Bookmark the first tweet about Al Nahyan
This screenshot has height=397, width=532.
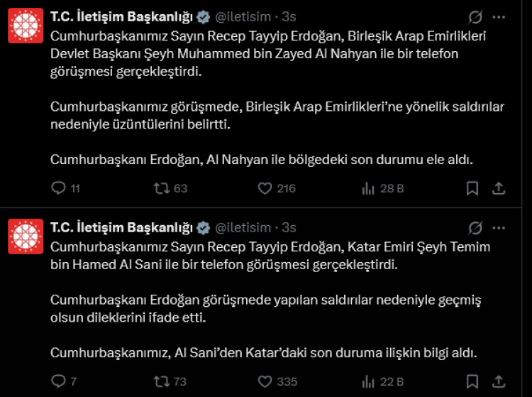(472, 188)
